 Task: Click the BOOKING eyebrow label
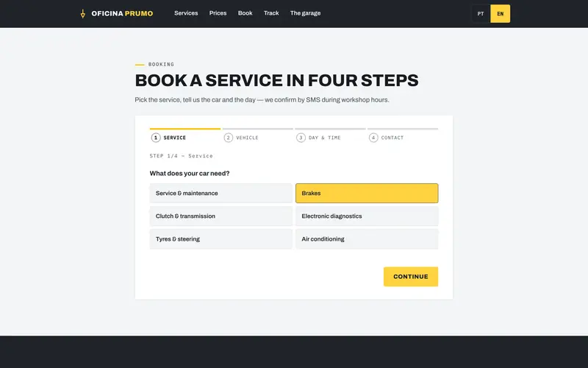161,64
